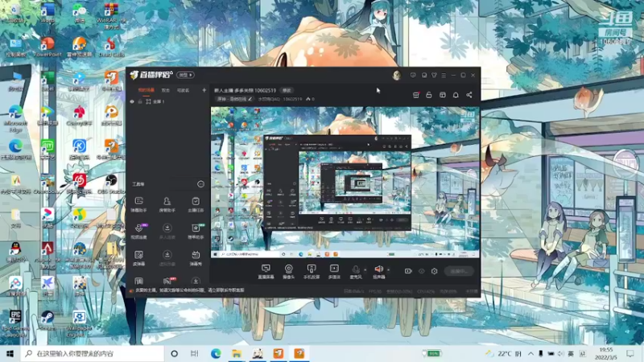
Task: Open the mode selector pill beside app logo
Action: [186, 75]
